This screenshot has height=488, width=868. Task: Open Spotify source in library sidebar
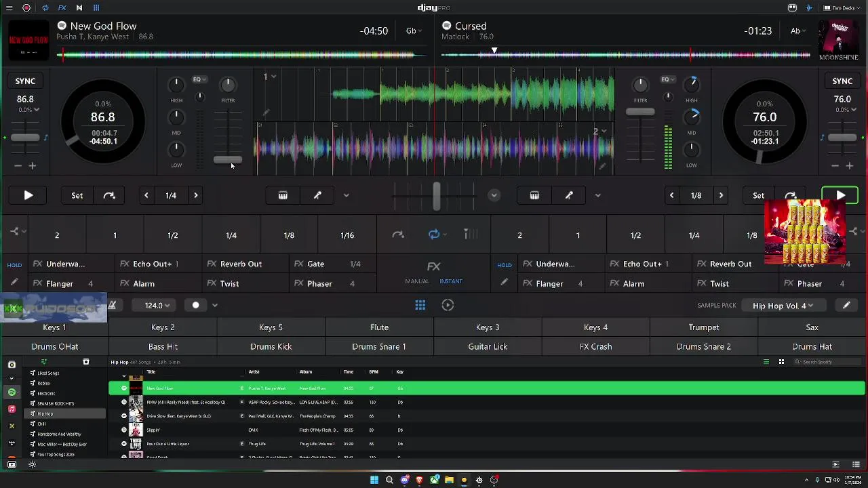[12, 392]
